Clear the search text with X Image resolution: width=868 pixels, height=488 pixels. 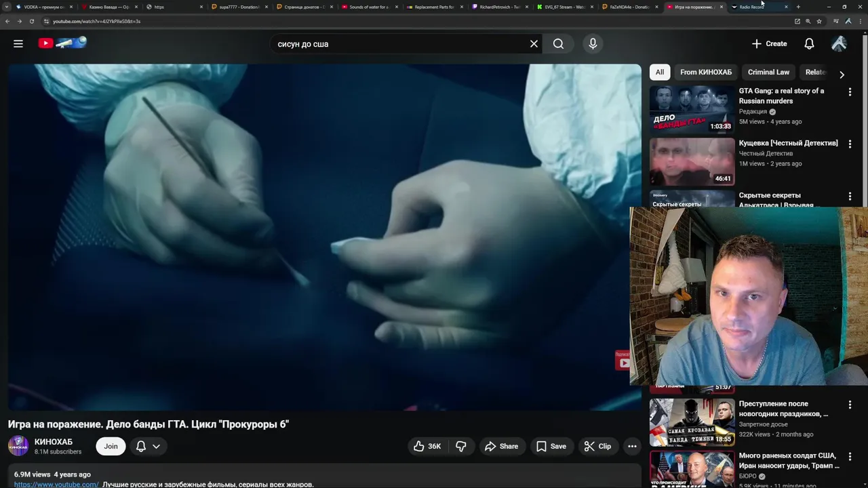coord(534,44)
